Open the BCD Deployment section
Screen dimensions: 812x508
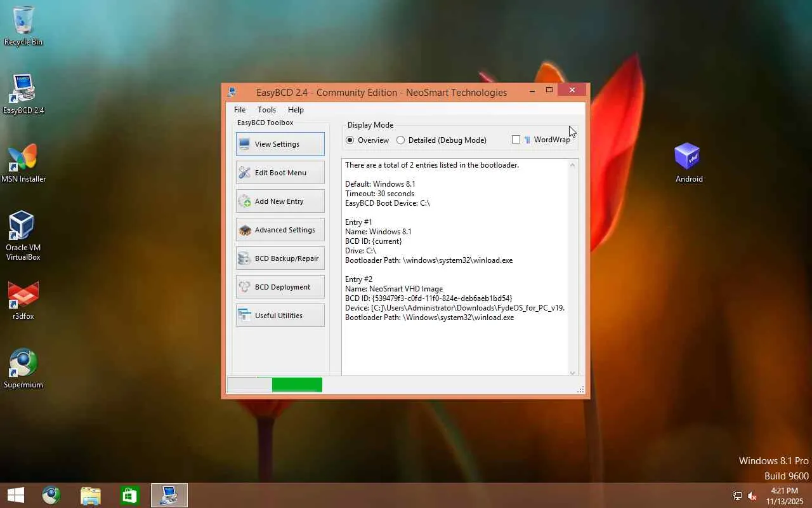[x=280, y=287]
